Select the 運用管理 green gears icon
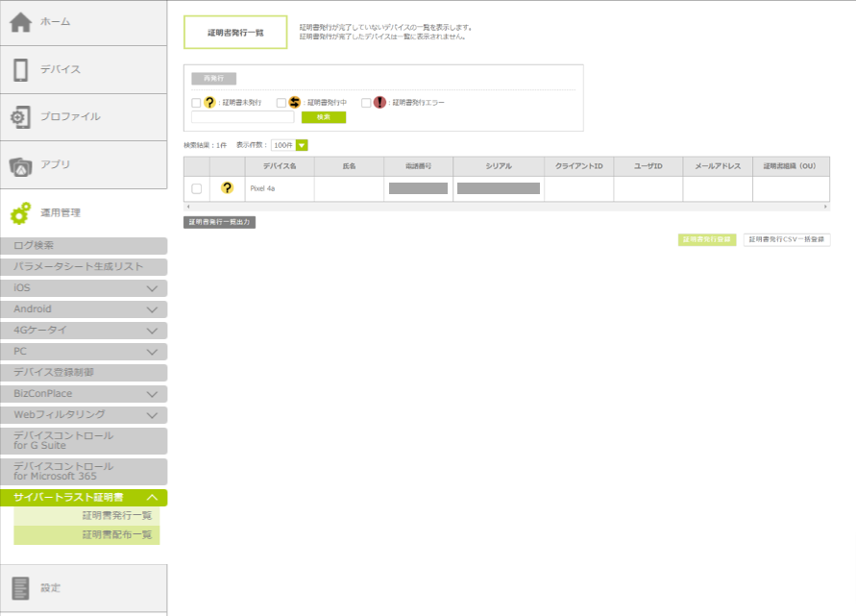This screenshot has height=616, width=856. (x=21, y=212)
